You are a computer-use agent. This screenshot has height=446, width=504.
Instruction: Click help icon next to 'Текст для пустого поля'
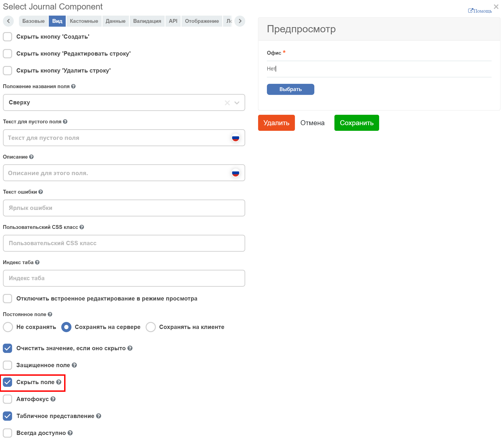(65, 122)
